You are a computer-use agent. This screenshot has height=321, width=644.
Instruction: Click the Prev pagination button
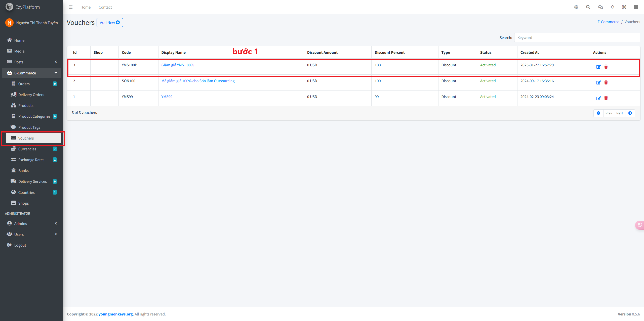609,113
